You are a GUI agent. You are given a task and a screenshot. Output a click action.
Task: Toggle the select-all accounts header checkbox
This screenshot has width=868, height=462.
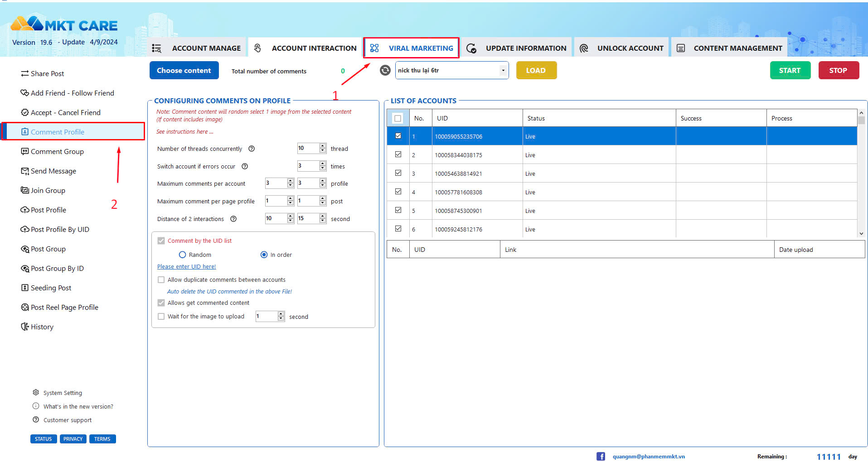(398, 118)
